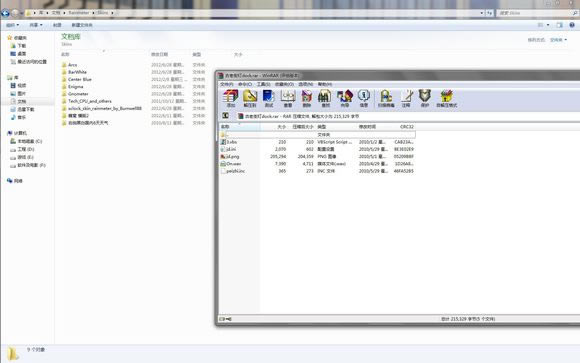Click the Explorer forward arrow button
Screen dimensions: 580x363
click(x=15, y=13)
